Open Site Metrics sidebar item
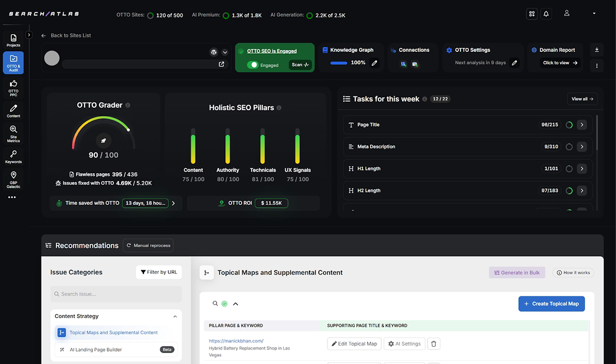Viewport: 616px width, 364px height. (13, 134)
